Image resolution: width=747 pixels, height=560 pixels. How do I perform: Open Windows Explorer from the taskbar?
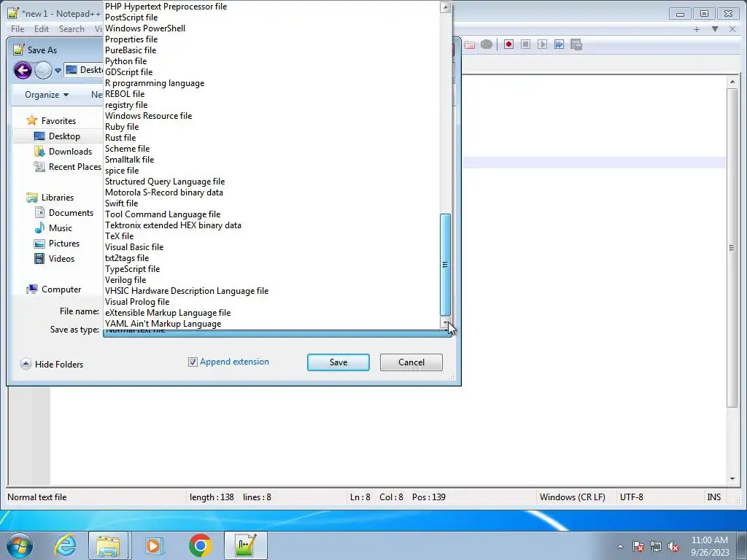108,545
